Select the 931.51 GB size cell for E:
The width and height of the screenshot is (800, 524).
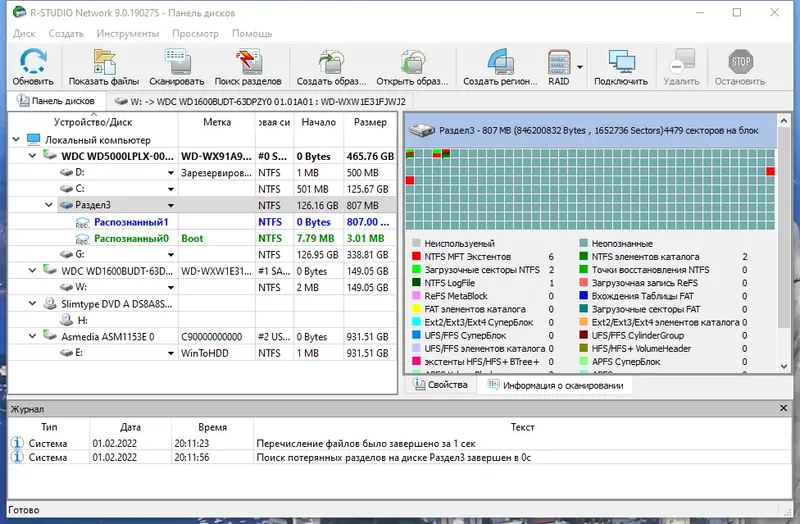click(x=370, y=353)
